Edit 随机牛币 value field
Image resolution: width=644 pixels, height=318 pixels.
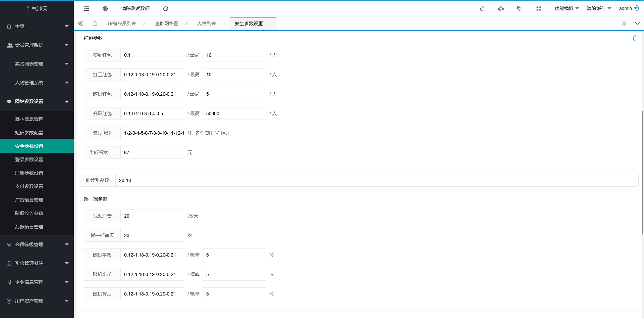tap(152, 255)
